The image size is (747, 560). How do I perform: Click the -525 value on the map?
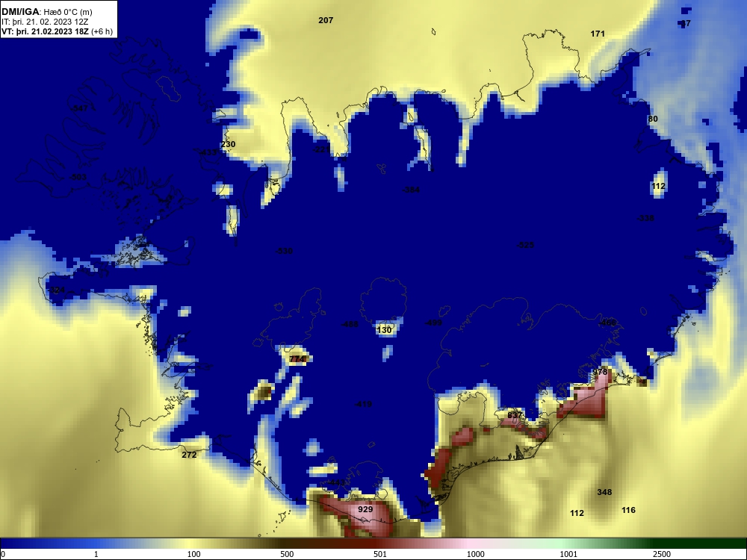525,245
